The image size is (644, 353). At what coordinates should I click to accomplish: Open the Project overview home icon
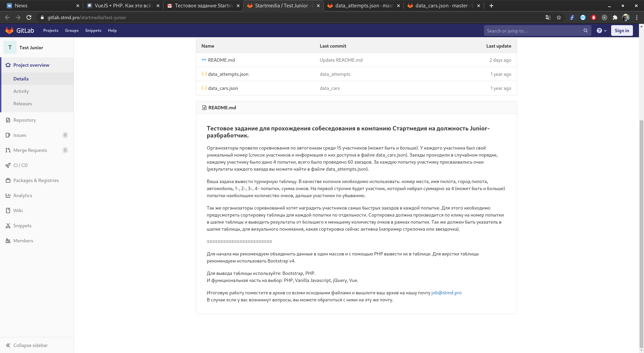pos(8,65)
